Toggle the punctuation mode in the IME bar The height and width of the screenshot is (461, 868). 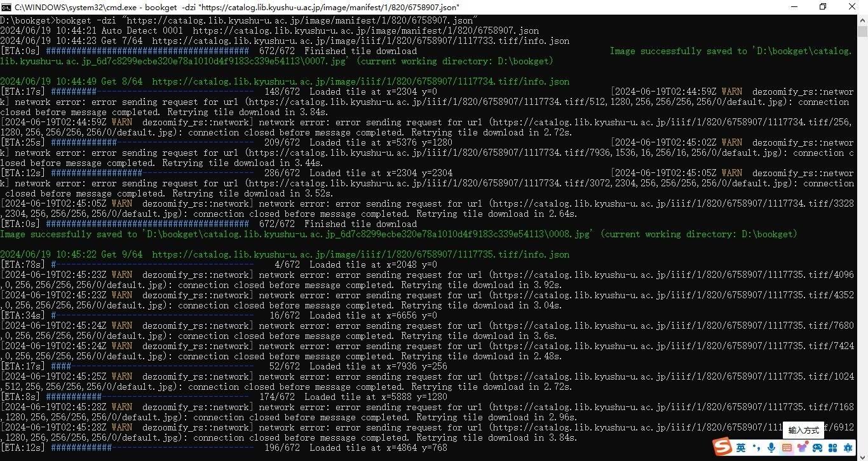tap(756, 448)
